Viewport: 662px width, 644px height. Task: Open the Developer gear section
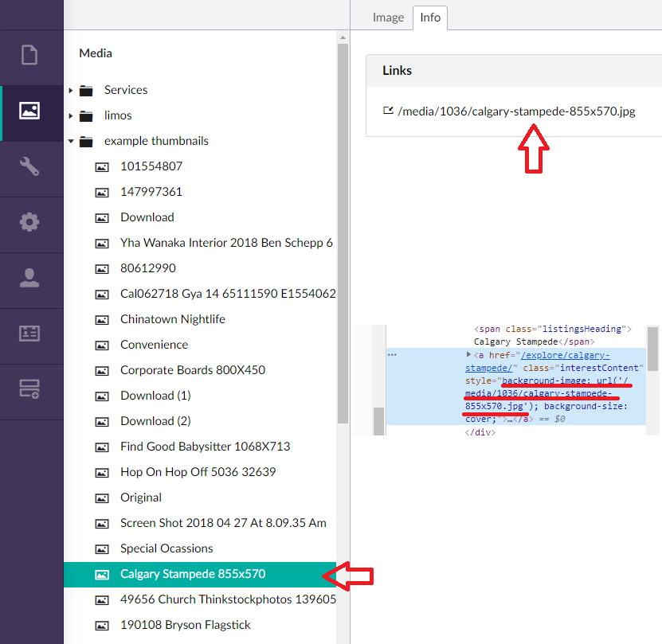(x=29, y=222)
